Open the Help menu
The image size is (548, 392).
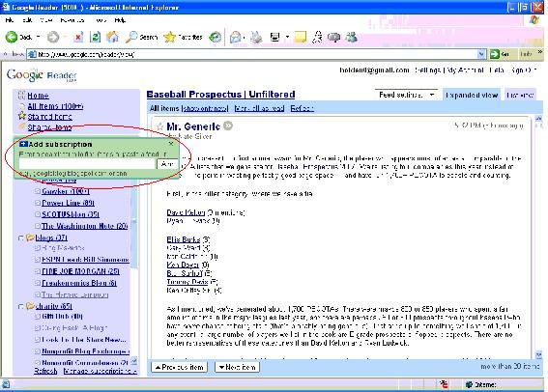point(120,20)
